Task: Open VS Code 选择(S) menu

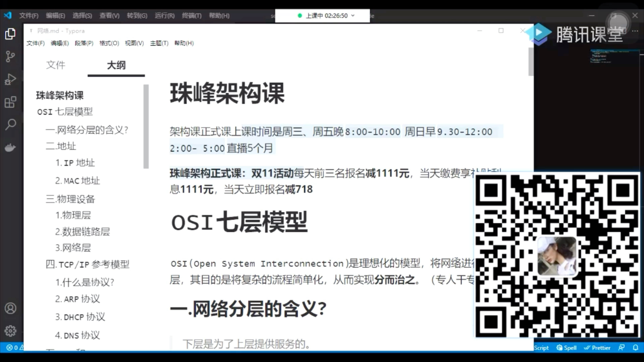Action: pyautogui.click(x=82, y=15)
